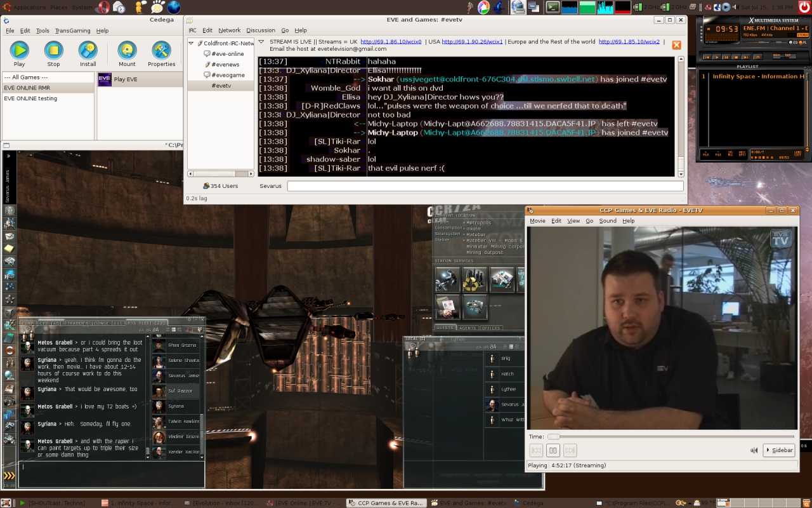Screen dimensions: 812x508
Task: Click the lifebuoy help icon in EVE sidebar
Action: click(x=10, y=350)
